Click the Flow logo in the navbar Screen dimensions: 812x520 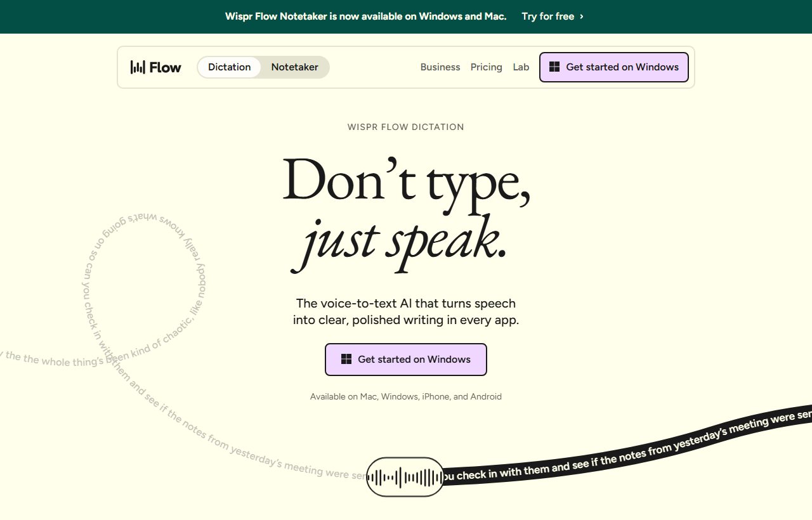coord(156,67)
